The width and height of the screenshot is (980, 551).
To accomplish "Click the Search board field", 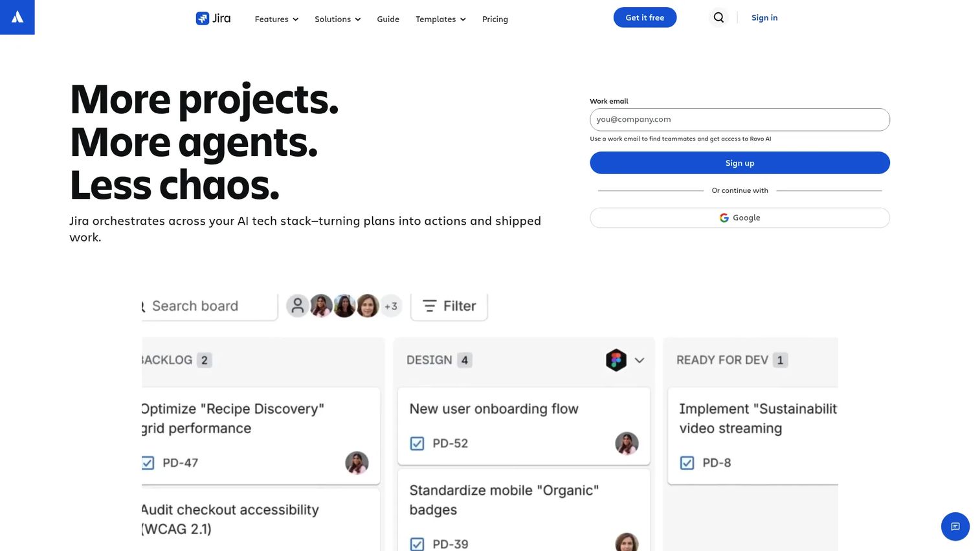I will click(x=209, y=306).
